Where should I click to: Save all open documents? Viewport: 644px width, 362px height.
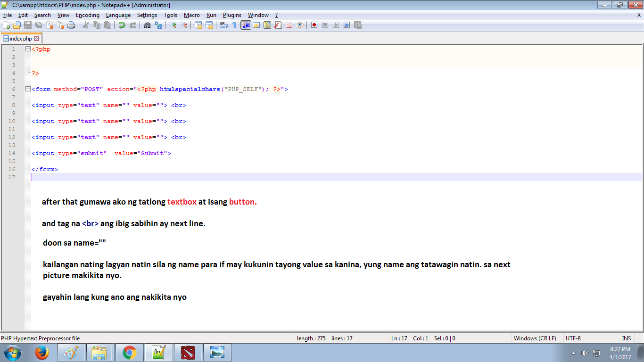click(x=39, y=25)
